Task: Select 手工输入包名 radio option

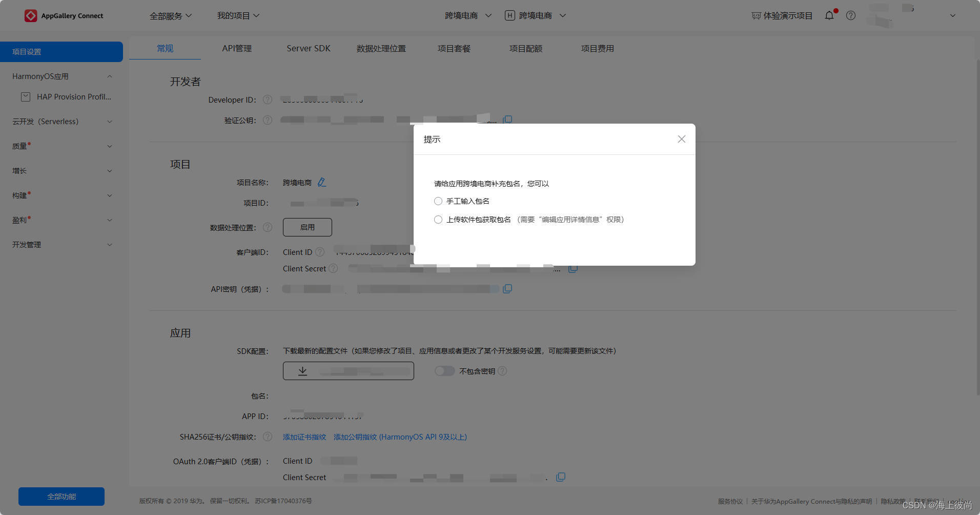Action: pos(438,201)
